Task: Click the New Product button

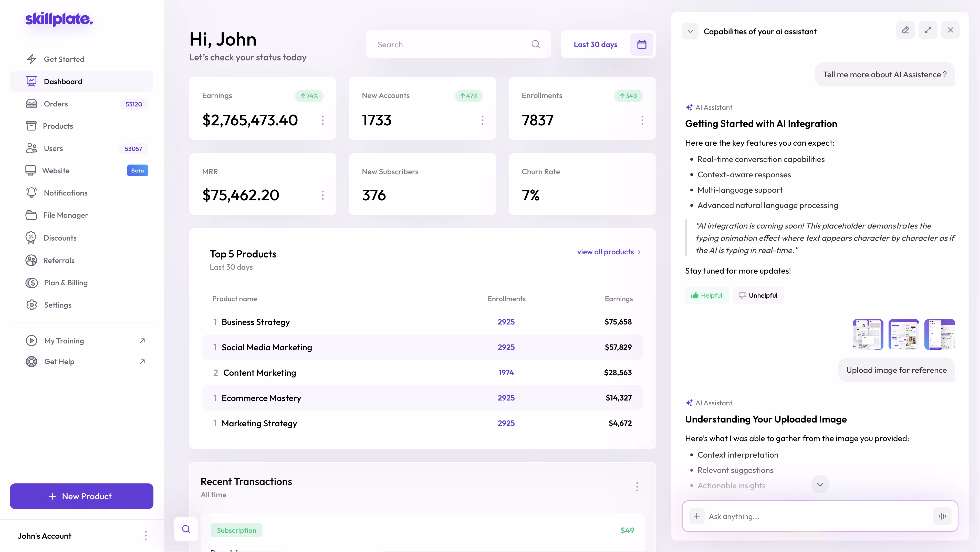Action: (x=81, y=496)
